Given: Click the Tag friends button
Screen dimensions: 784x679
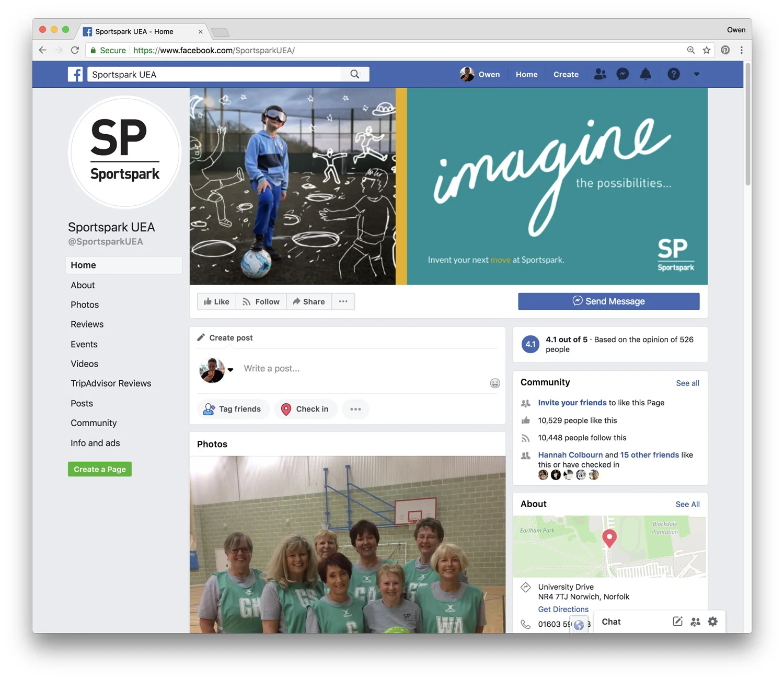Looking at the screenshot, I should pos(233,409).
